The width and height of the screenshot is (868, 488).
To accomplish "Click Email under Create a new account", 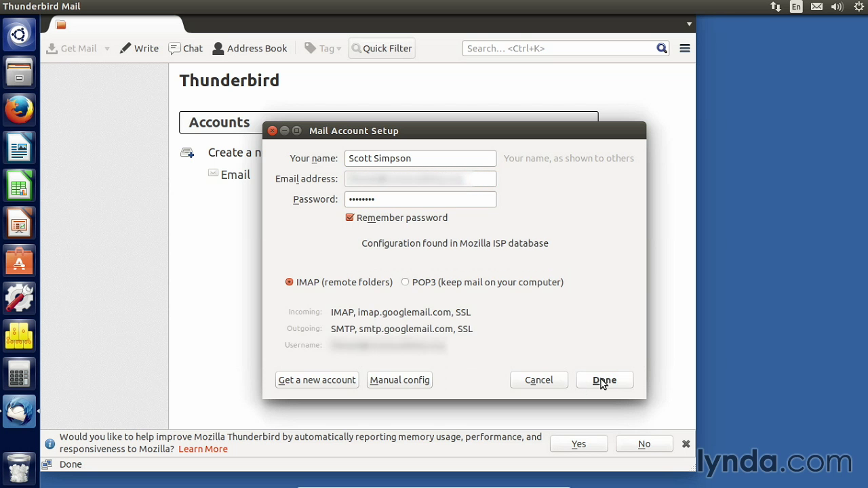I will click(235, 175).
